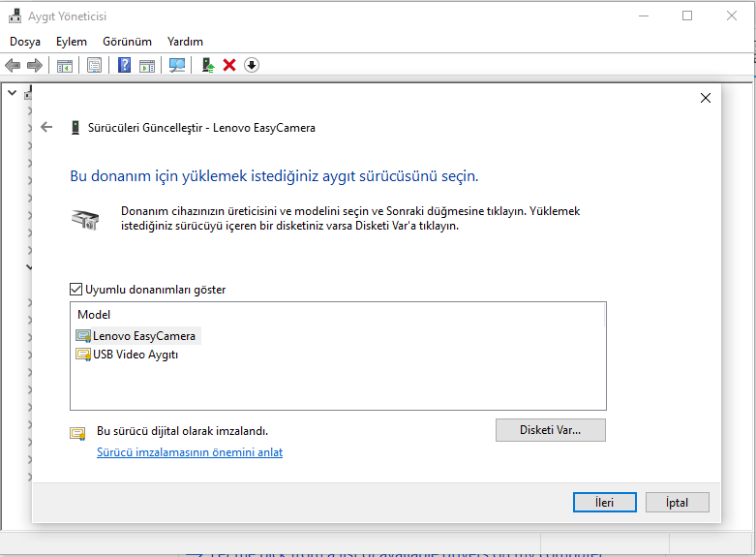756x557 pixels.
Task: Open the Görünüm menu
Action: [127, 42]
